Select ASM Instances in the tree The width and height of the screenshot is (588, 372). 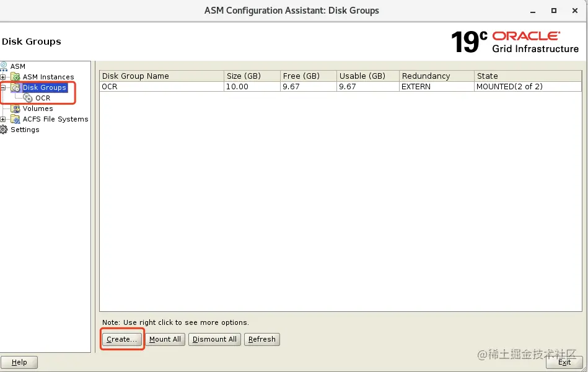[x=48, y=77]
